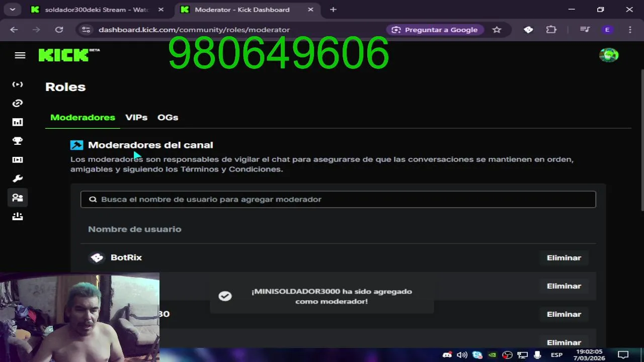The image size is (644, 362).
Task: Open the wrench settings icon in the sidebar
Action: 18,178
